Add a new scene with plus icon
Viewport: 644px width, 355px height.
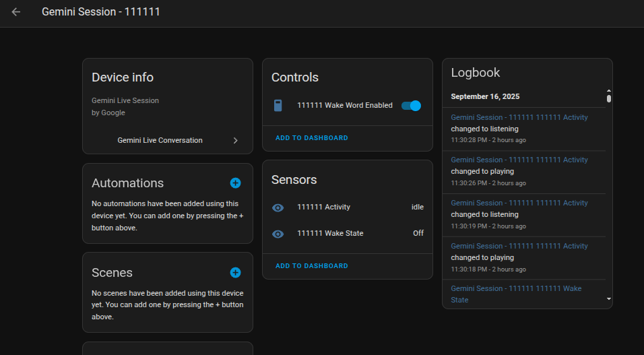(235, 273)
